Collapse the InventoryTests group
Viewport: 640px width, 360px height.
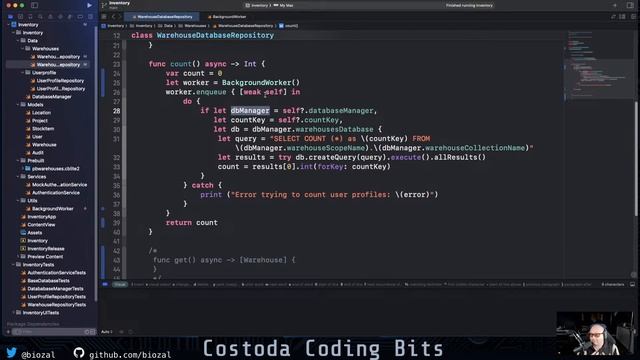pos(12,264)
